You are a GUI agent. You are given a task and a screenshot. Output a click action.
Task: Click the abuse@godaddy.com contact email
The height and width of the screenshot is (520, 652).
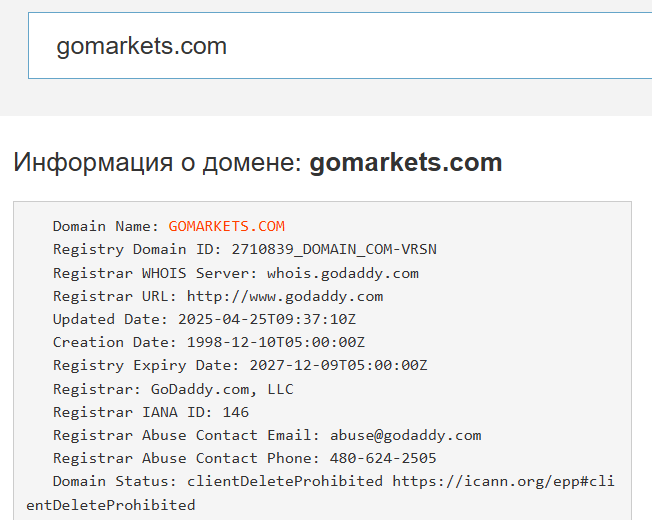coord(405,435)
